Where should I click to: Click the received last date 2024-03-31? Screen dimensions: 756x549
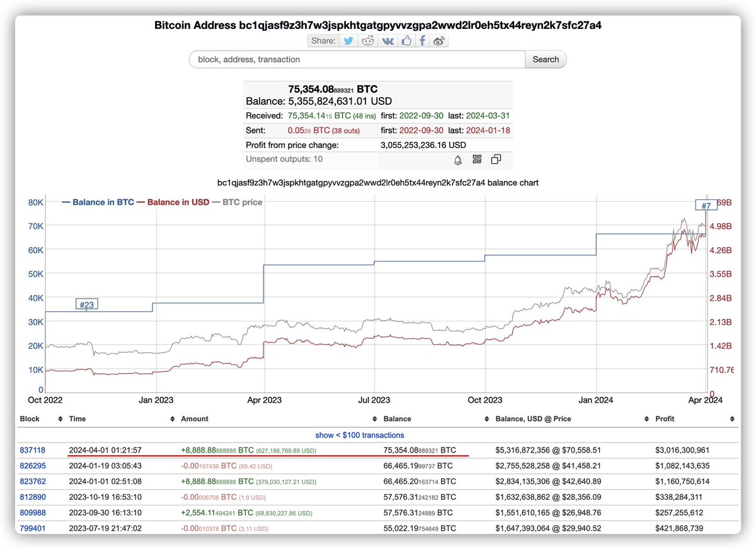488,116
